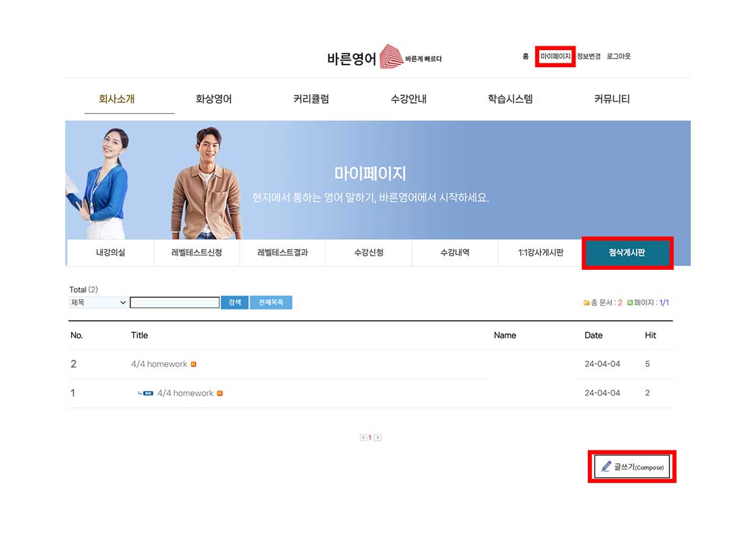The height and width of the screenshot is (554, 756).
Task: Click the green page icon next to 페이지
Action: (630, 303)
